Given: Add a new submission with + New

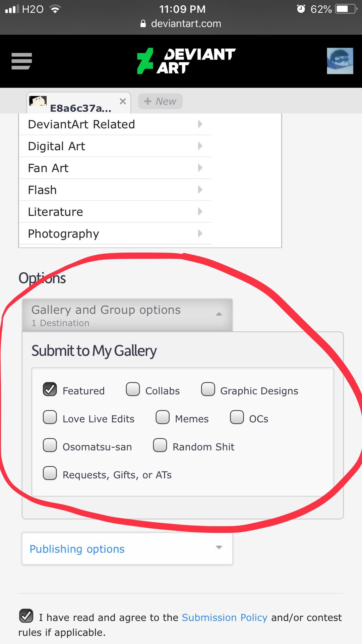Looking at the screenshot, I should point(160,101).
